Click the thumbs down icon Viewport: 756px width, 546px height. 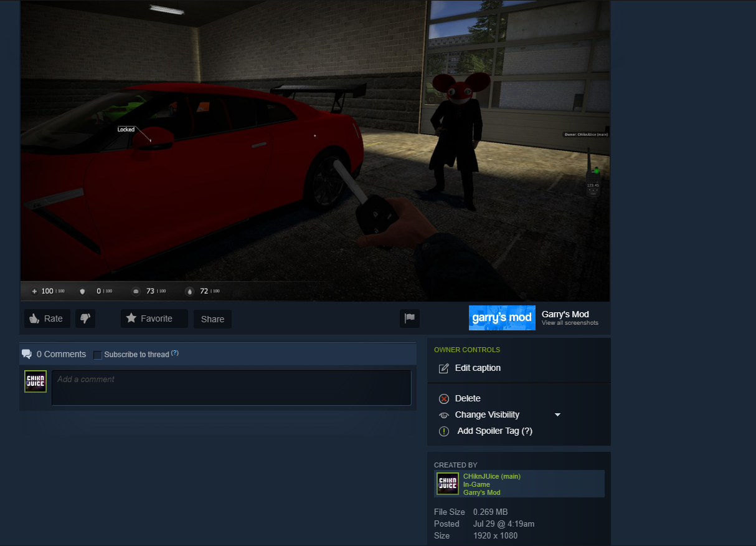[x=85, y=318]
